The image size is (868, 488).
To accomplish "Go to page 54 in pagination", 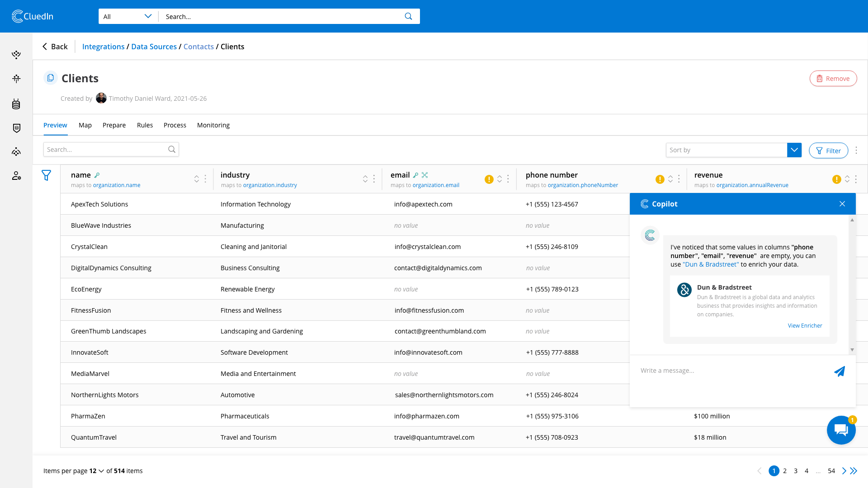I will click(831, 471).
